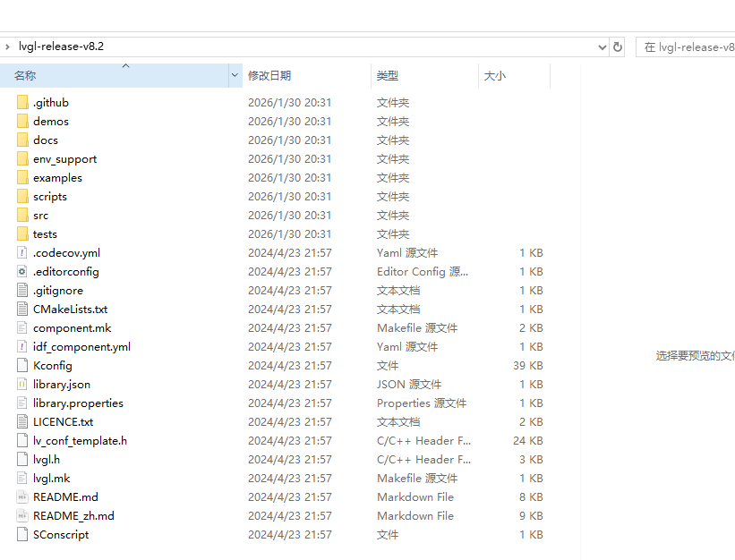Viewport: 735px width, 560px height.
Task: Click the .github folder icon
Action: tap(22, 103)
